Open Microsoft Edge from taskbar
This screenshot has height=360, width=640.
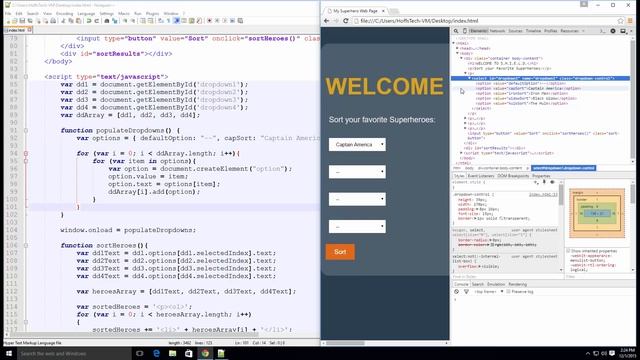point(156,353)
